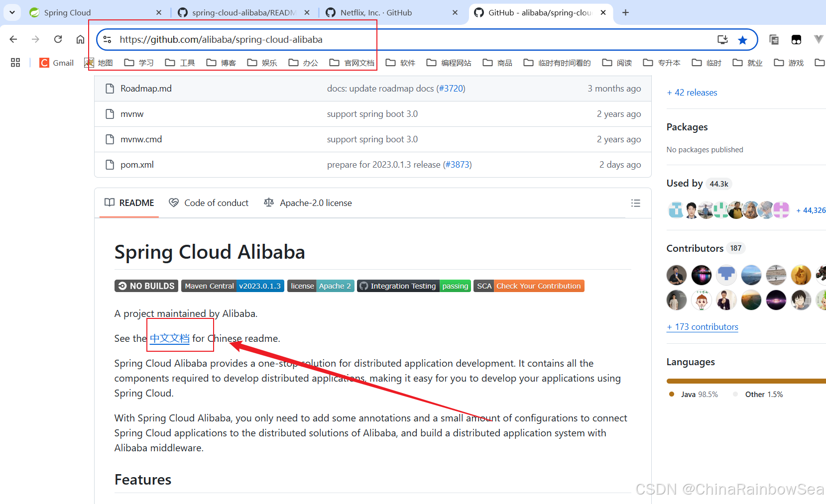Click the 'docs: update roadmap docs' commit message
Screen dimensions: 826x504
(x=380, y=88)
